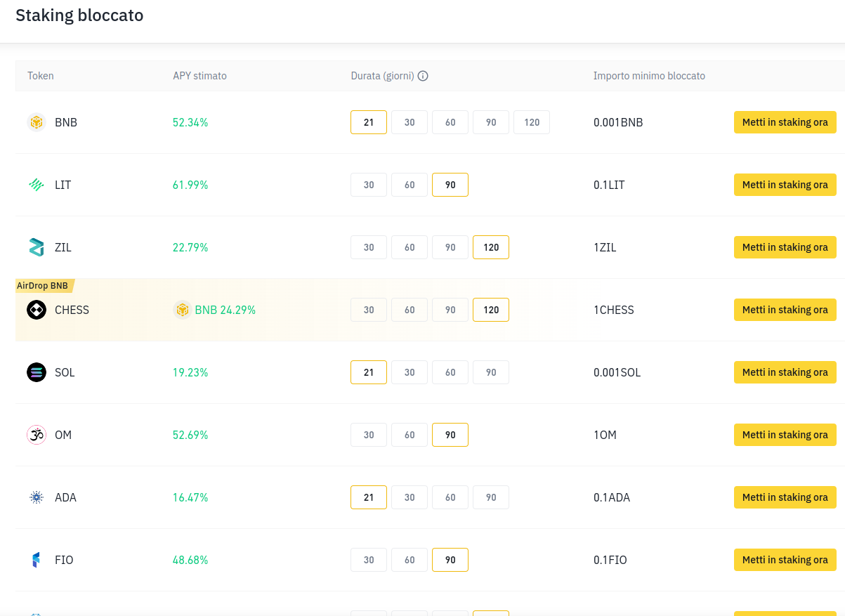Select 60 days duration for SOL
This screenshot has height=616, width=845.
(450, 372)
